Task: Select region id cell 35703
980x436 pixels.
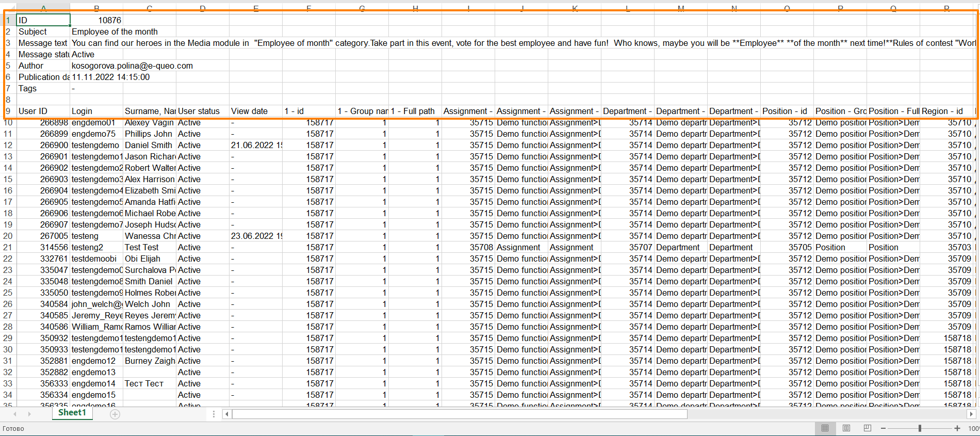Action: (x=946, y=247)
